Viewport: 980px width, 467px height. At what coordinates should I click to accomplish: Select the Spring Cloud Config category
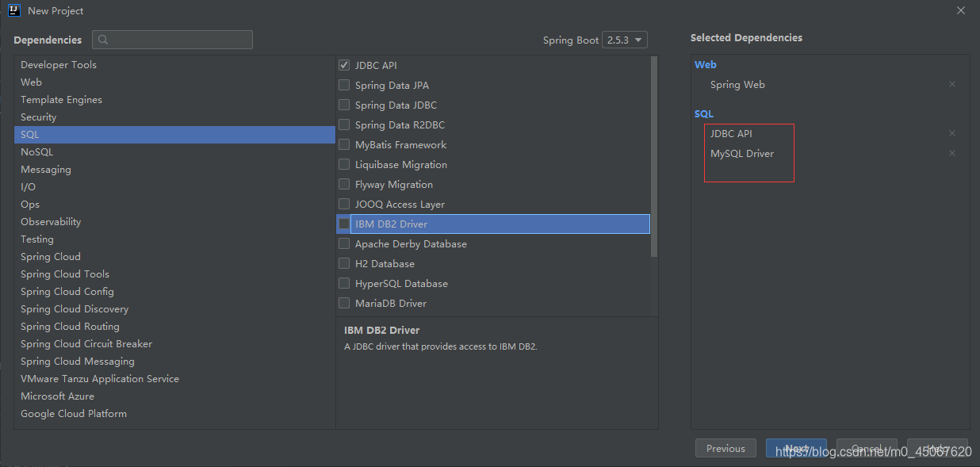coord(174,292)
